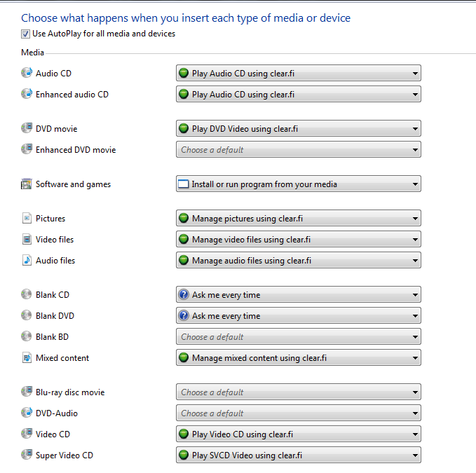Image resolution: width=476 pixels, height=473 pixels.
Task: Click the Video files icon
Action: pos(27,240)
